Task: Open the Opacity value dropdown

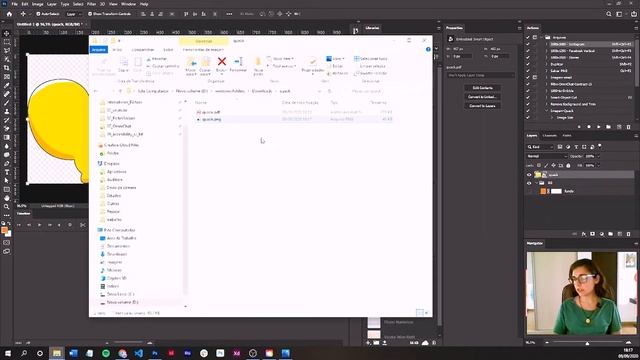Action: point(599,156)
